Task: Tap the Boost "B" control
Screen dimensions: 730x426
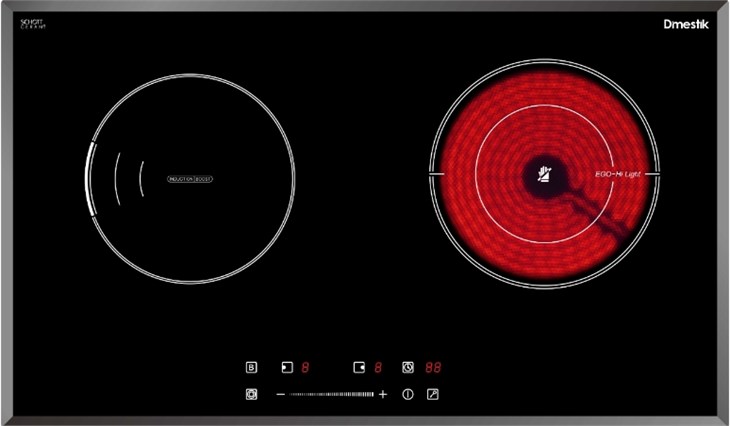Action: coord(251,367)
